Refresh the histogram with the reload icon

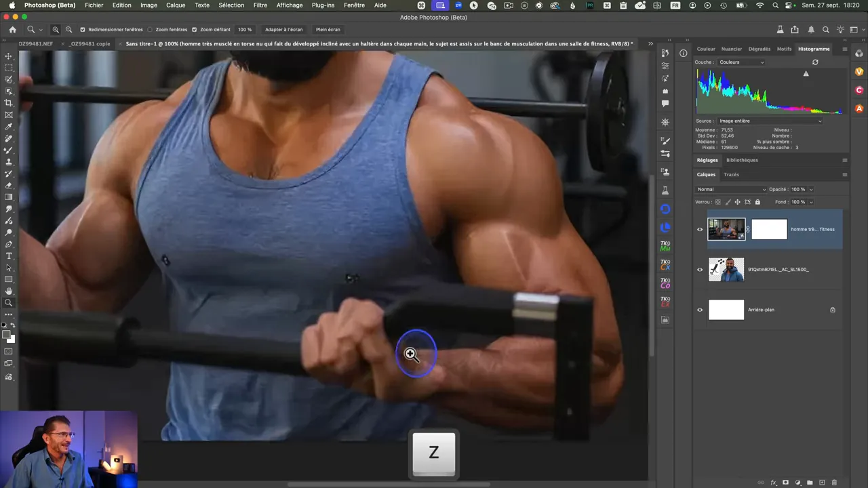tap(815, 62)
